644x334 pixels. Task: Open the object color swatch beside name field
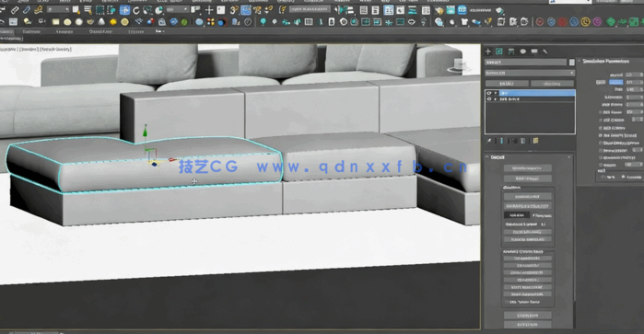572,63
